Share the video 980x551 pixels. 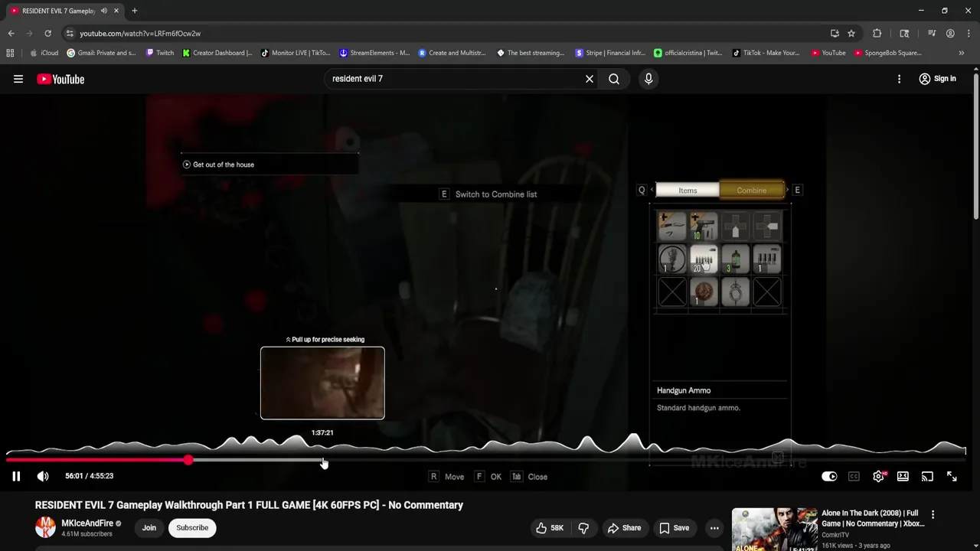pos(624,528)
